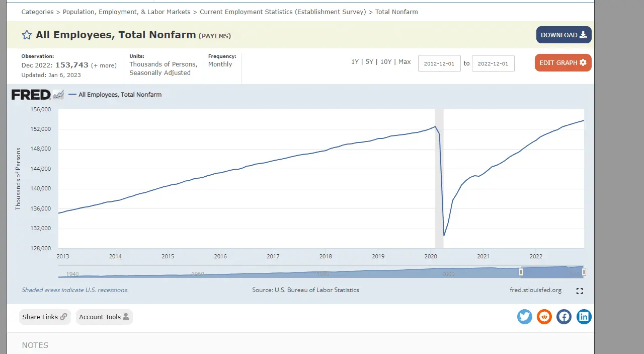
Task: Expand the Share Links menu
Action: point(45,317)
